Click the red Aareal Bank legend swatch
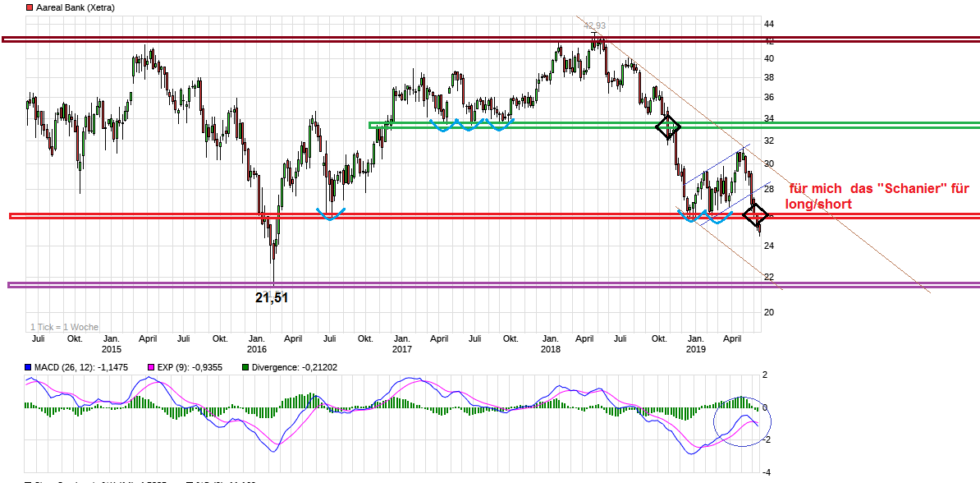 coord(29,8)
